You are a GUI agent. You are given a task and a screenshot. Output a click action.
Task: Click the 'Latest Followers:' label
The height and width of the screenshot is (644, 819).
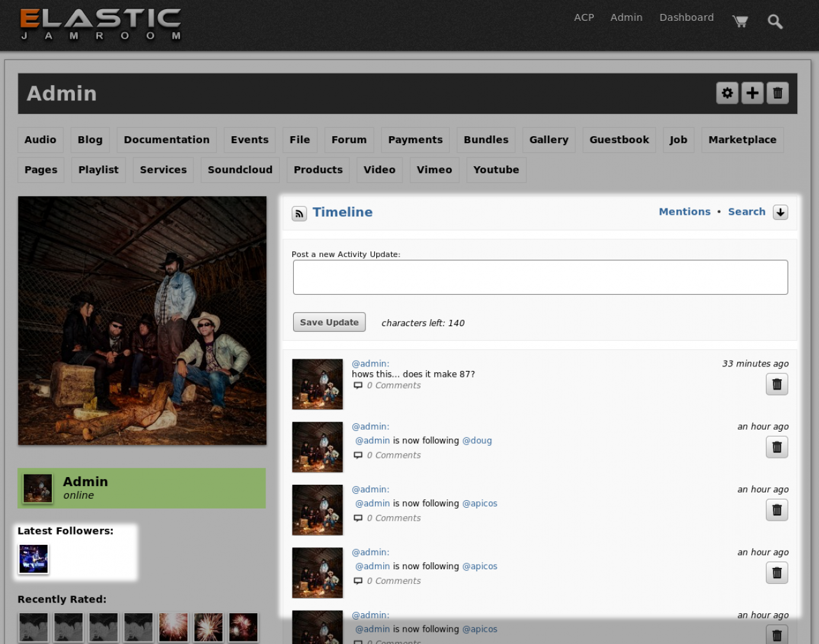point(65,531)
